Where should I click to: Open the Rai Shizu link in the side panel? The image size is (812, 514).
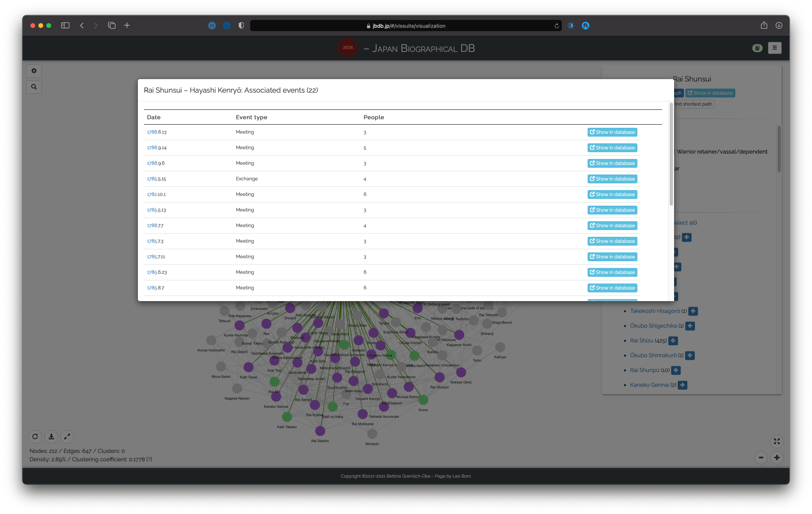click(x=641, y=341)
